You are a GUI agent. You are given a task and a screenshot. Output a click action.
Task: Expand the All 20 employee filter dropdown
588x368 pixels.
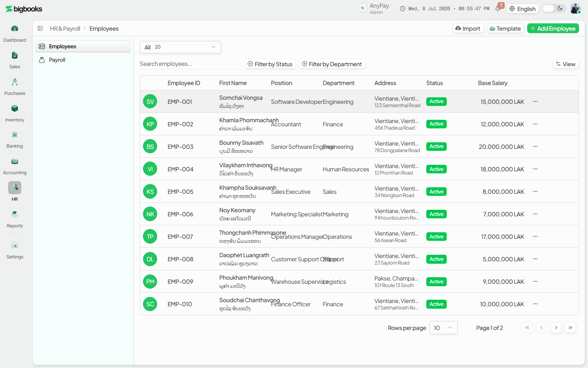coord(180,47)
